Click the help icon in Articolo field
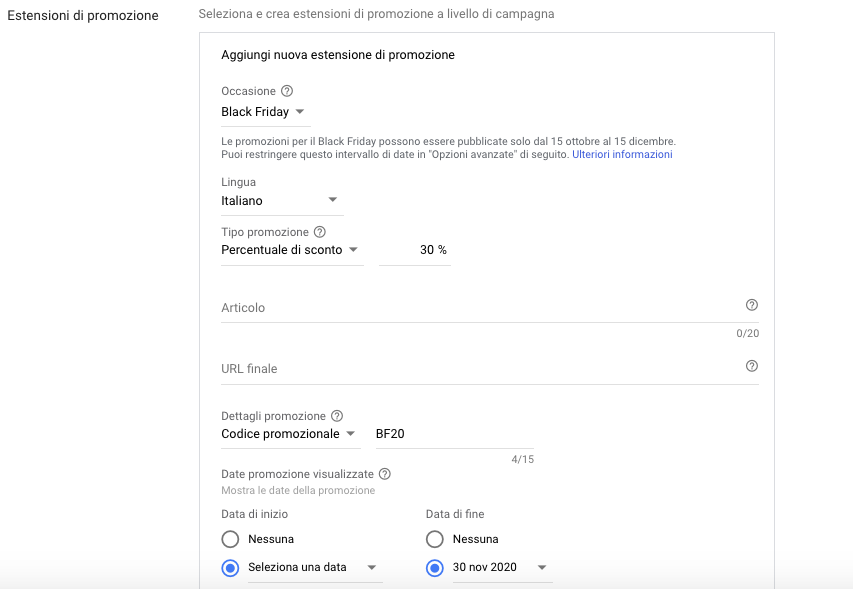The width and height of the screenshot is (853, 589). [x=751, y=305]
